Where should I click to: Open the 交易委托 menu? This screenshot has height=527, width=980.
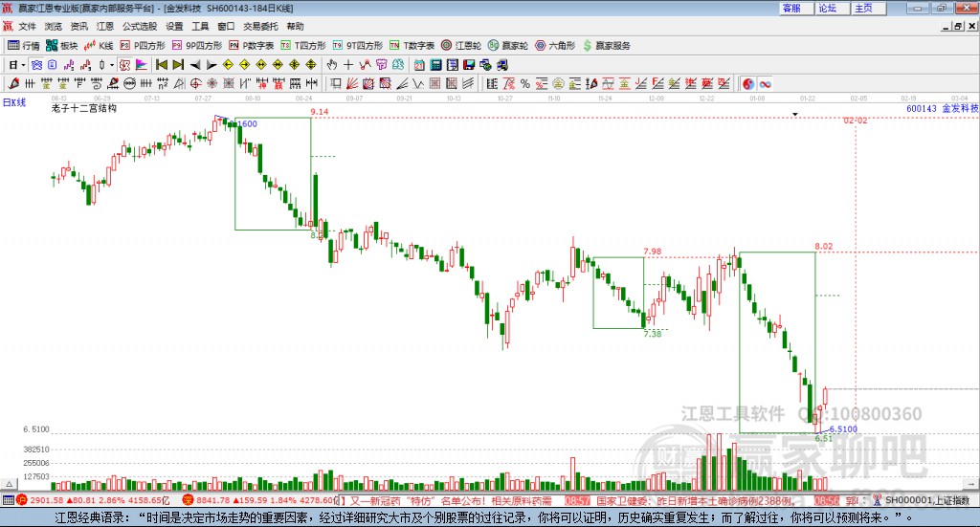point(260,26)
